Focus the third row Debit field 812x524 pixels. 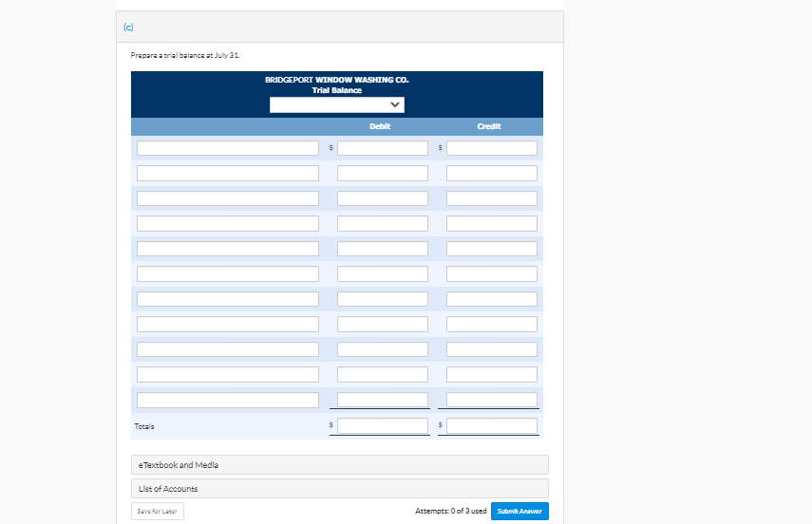click(383, 198)
